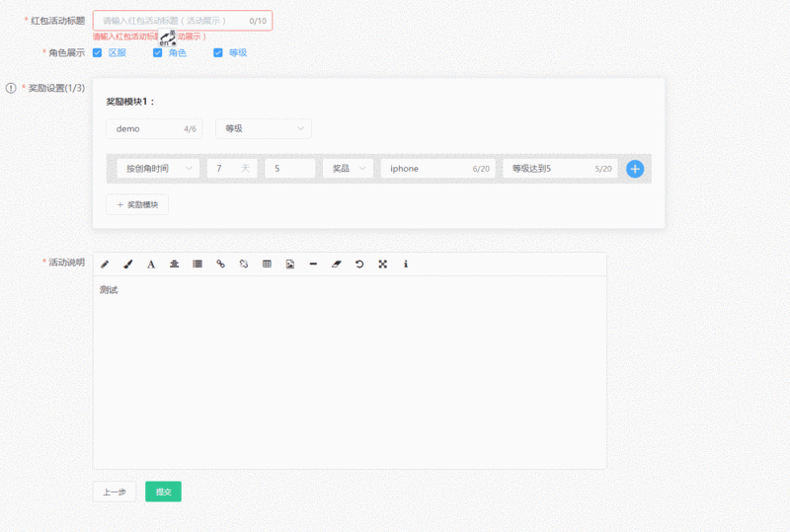Viewport: 790px width, 532px height.
Task: Click the 红包活动标题 input field
Action: coord(183,21)
